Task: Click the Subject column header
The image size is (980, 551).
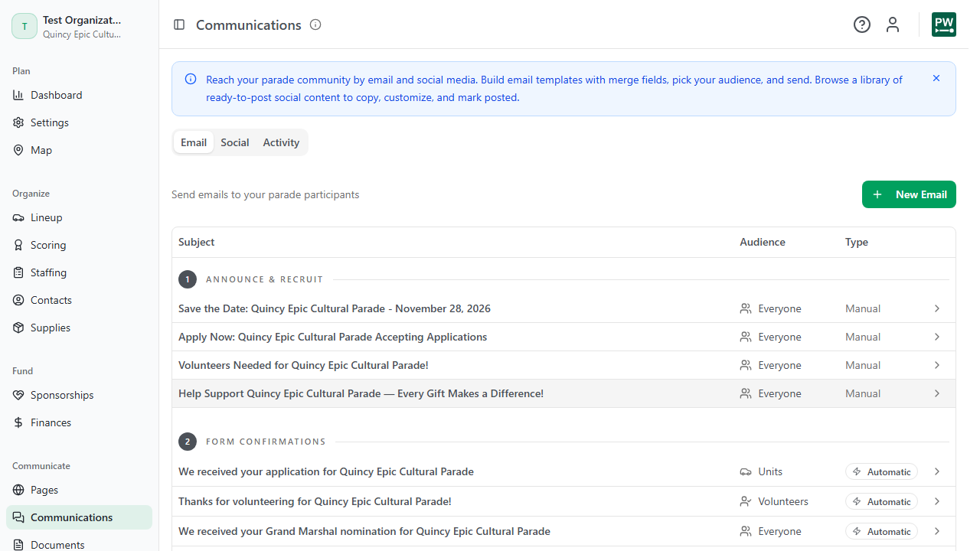Action: [x=196, y=242]
